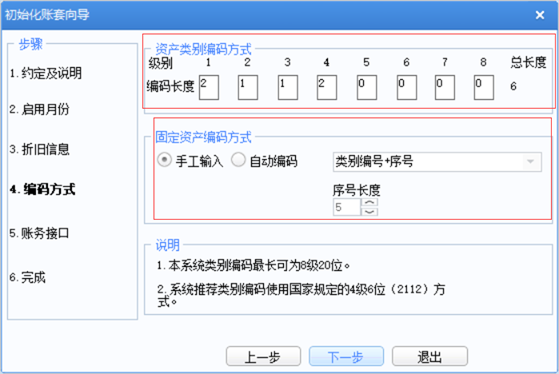
Task: Click the level 4 编码长度 field
Action: tap(327, 87)
